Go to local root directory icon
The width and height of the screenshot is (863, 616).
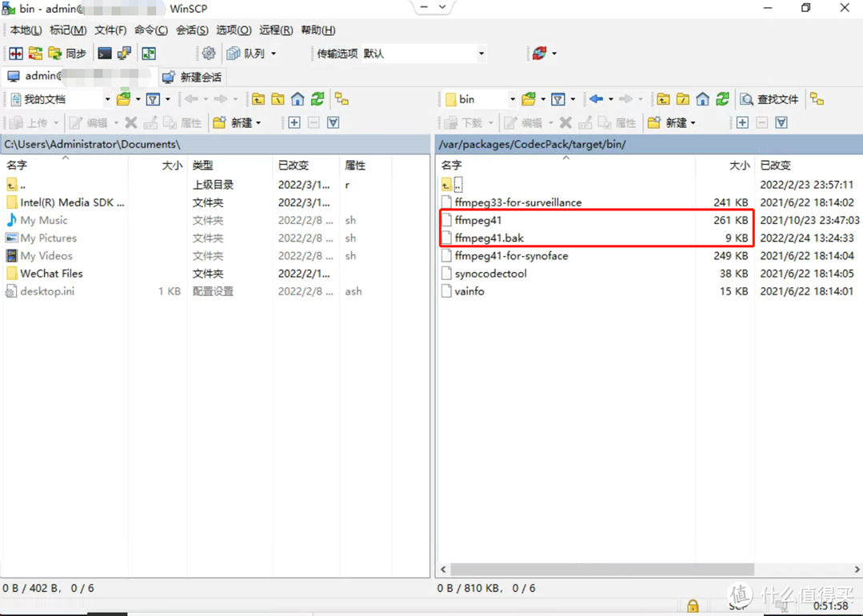(x=278, y=99)
